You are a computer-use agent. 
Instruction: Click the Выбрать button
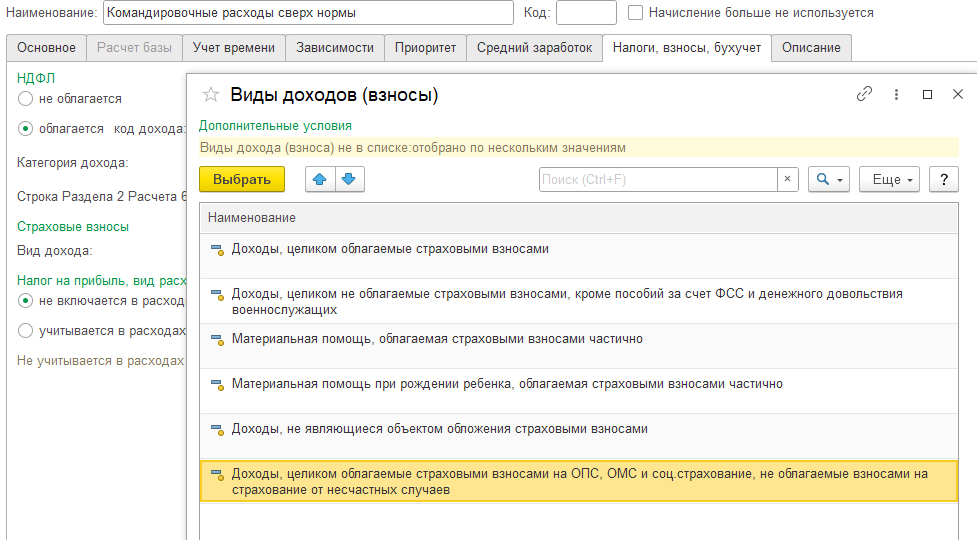click(x=242, y=179)
